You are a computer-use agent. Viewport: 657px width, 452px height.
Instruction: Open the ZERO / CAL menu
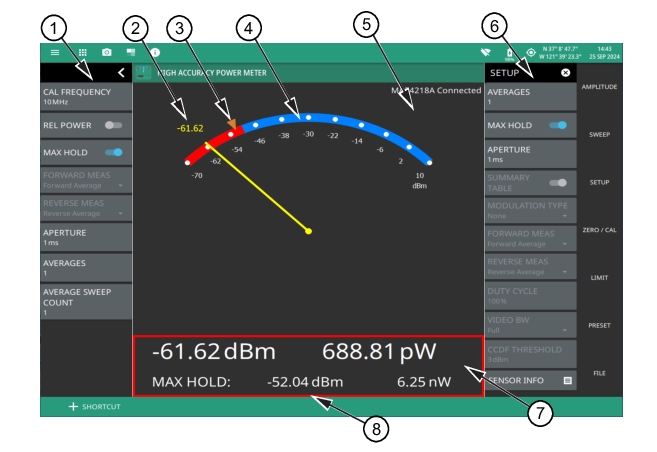tap(600, 230)
